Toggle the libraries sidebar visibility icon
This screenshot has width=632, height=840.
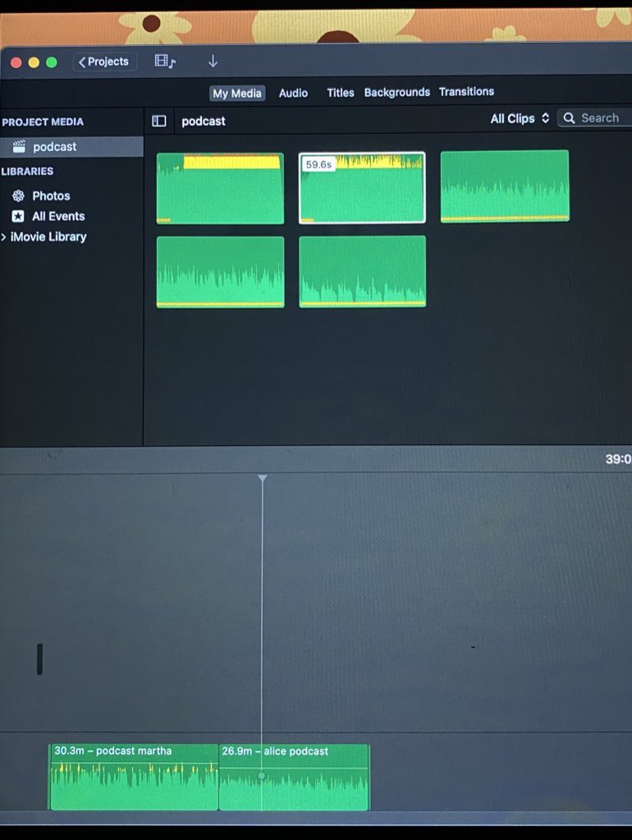tap(159, 121)
